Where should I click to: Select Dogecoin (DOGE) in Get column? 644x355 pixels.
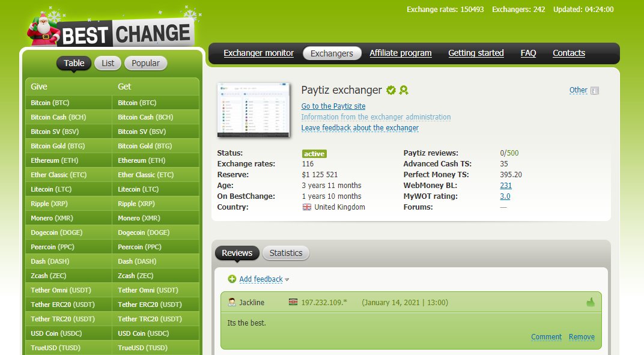click(156, 232)
